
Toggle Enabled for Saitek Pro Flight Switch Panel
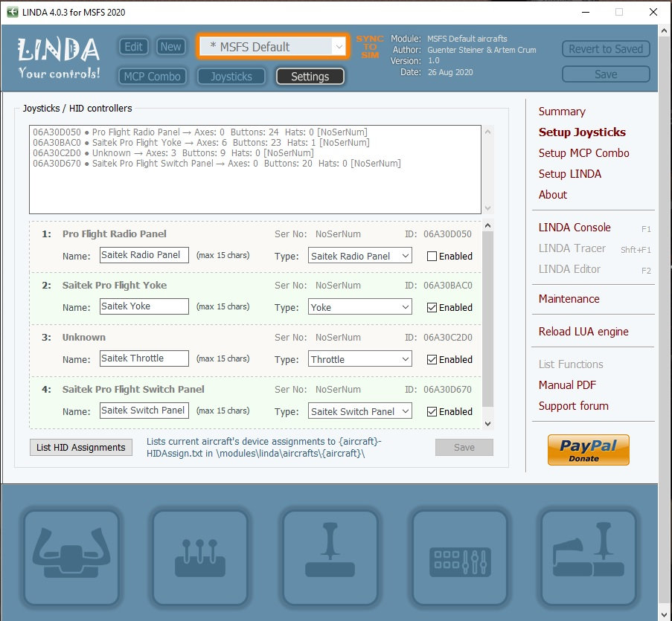tap(432, 411)
